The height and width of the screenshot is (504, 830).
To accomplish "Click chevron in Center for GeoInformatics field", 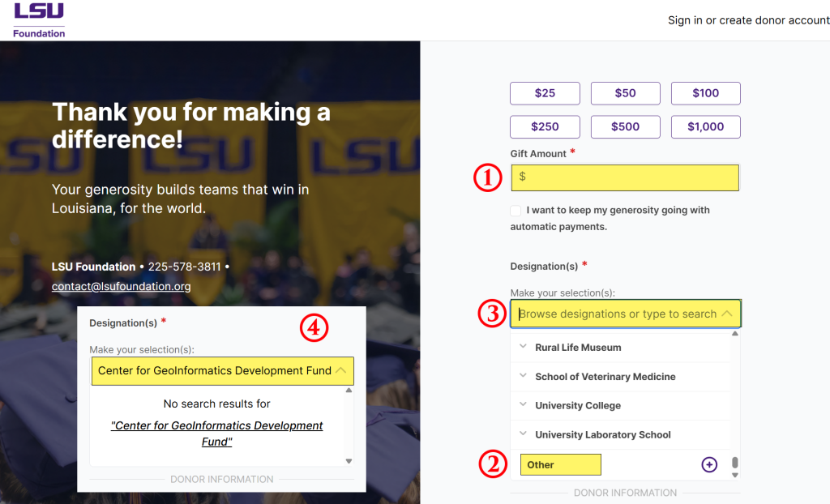I will pos(341,371).
